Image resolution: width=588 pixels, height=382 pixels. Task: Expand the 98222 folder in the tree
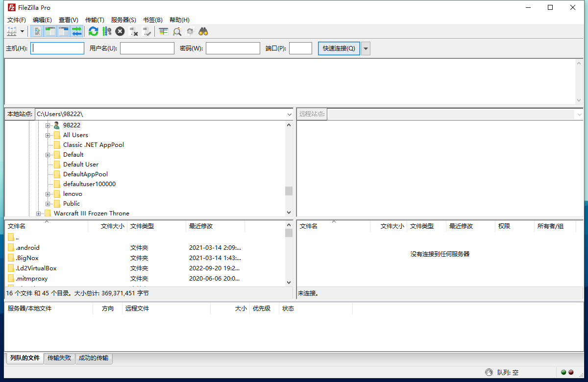(x=48, y=125)
